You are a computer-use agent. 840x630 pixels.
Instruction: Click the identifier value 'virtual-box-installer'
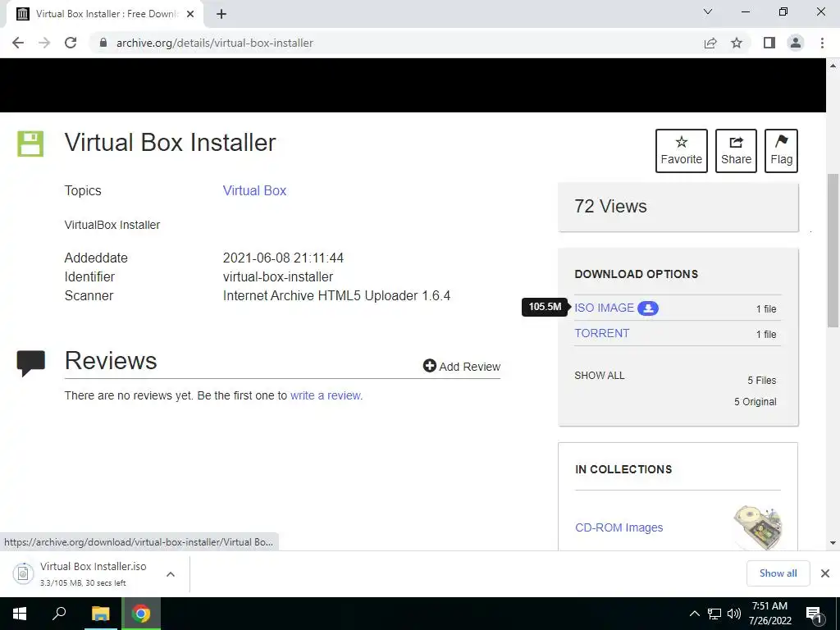click(277, 277)
